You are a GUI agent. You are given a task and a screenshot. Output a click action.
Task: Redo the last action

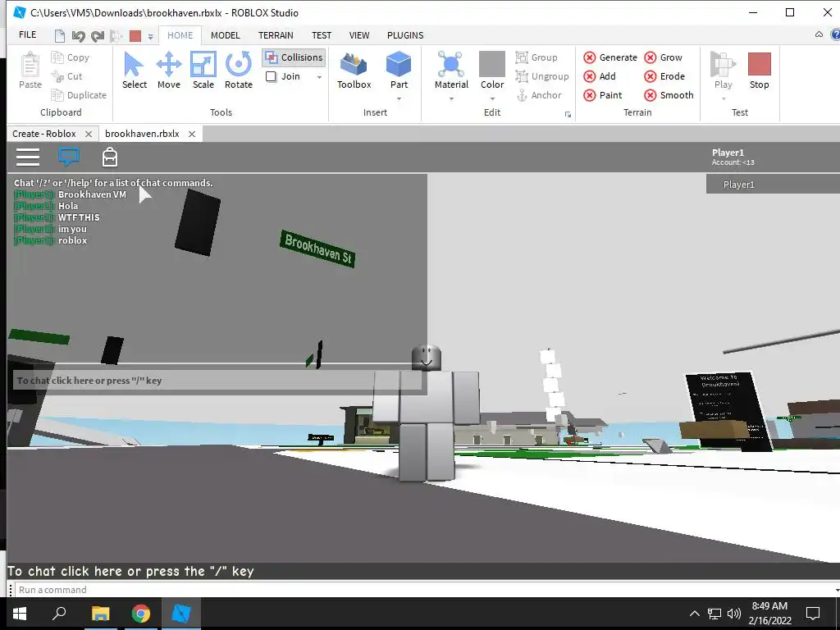(97, 36)
